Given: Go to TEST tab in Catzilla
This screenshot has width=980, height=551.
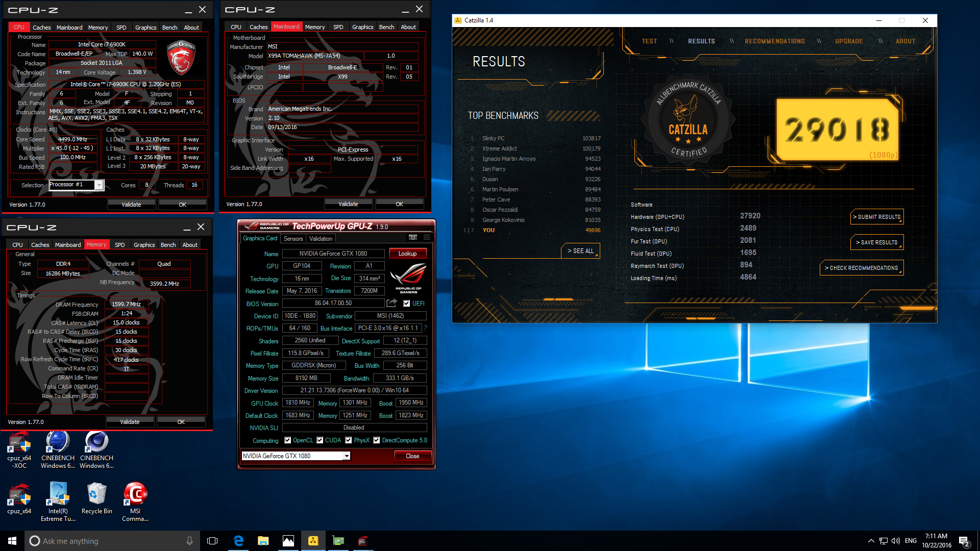Looking at the screenshot, I should click(x=650, y=41).
